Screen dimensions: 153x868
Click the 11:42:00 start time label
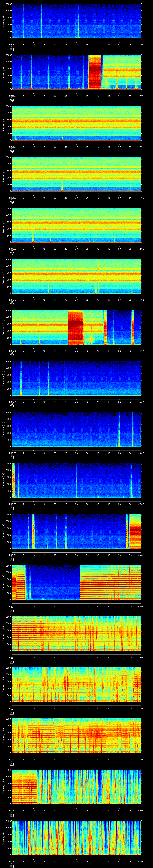(x=12, y=300)
